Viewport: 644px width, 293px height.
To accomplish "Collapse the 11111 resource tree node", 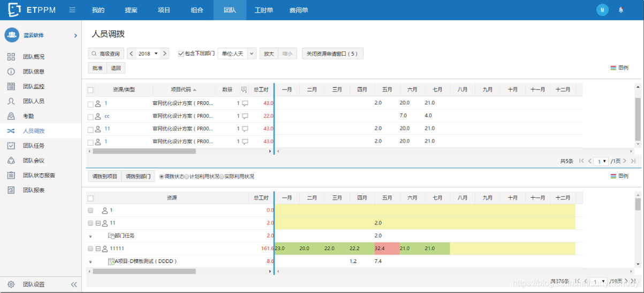I will coord(98,249).
